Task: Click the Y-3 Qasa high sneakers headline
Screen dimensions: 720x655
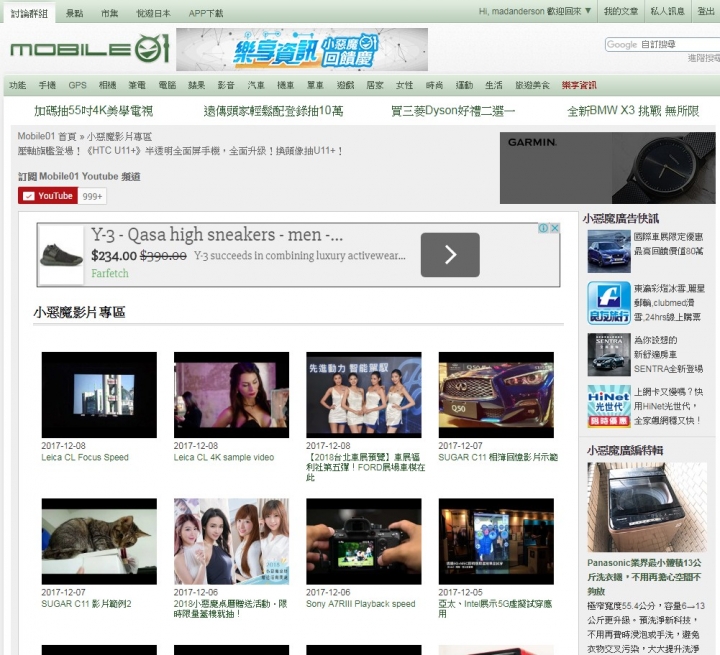Action: tap(217, 235)
